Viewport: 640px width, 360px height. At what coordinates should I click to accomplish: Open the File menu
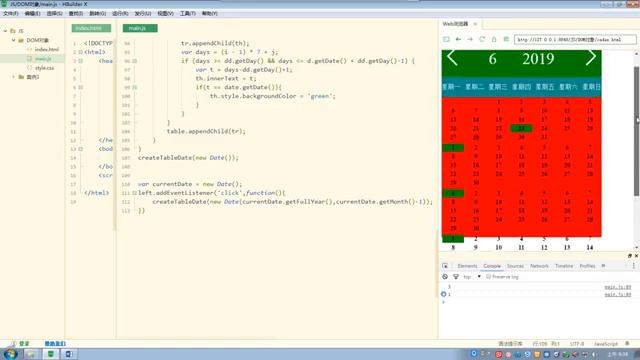pos(11,13)
